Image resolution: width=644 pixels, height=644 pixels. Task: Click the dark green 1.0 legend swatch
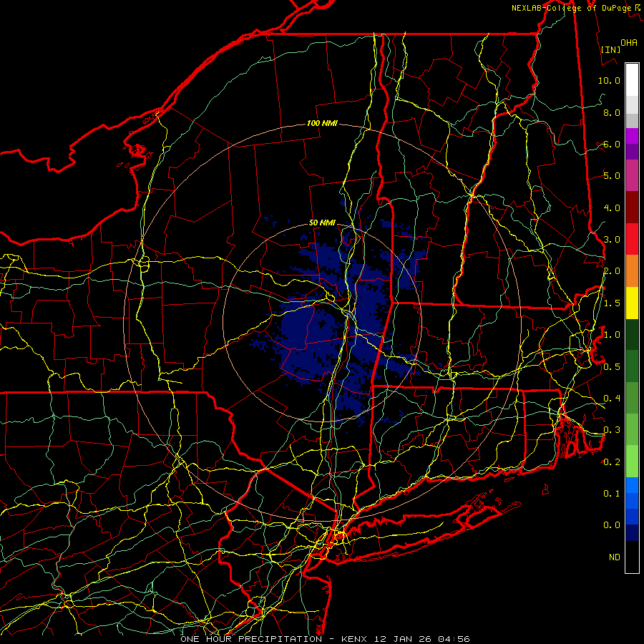tap(632, 334)
